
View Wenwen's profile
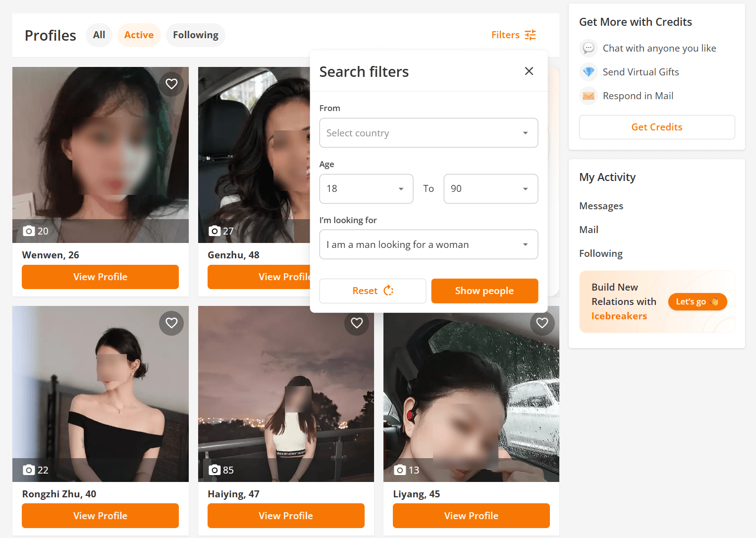pos(100,277)
